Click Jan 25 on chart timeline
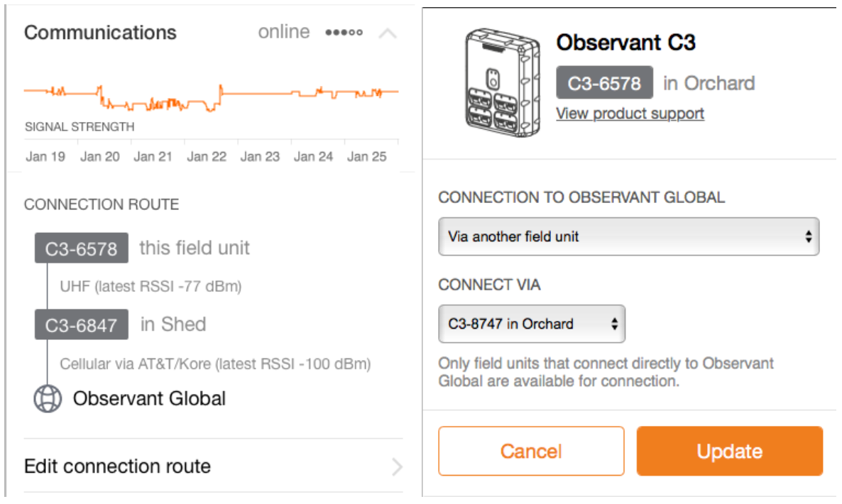842x504 pixels. [x=366, y=157]
